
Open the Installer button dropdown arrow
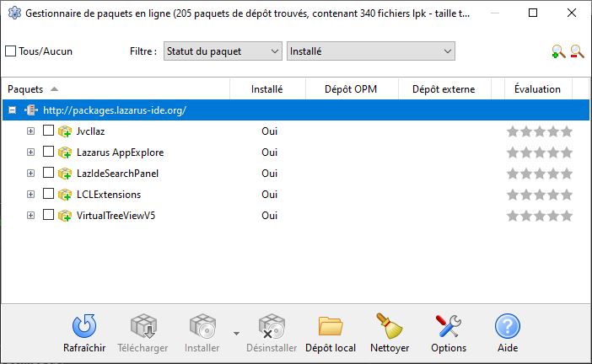pyautogui.click(x=236, y=332)
